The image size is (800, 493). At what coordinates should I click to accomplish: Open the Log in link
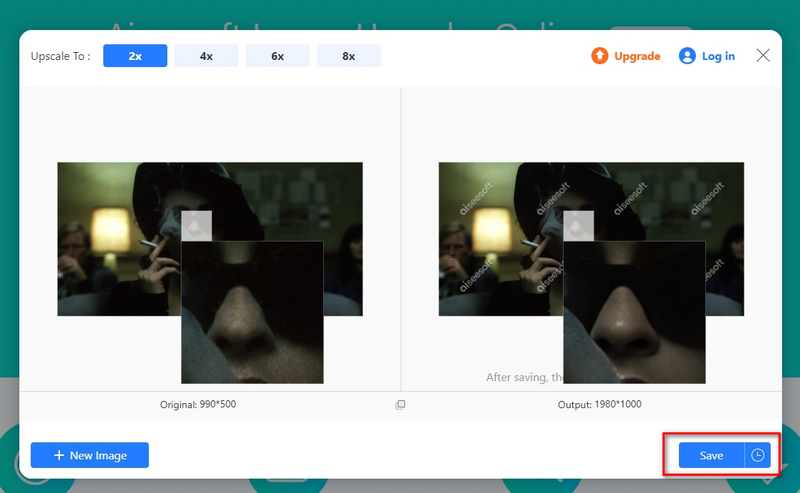pyautogui.click(x=718, y=56)
